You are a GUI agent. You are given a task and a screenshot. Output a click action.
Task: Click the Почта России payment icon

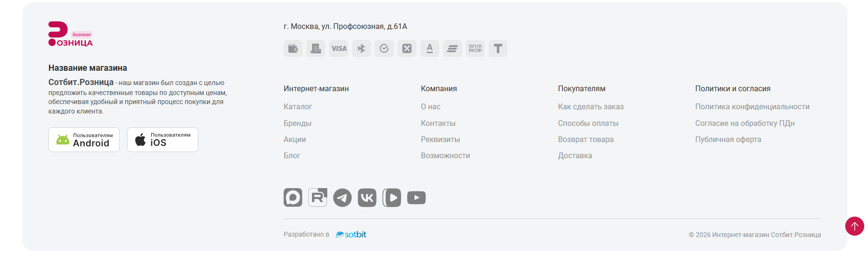(x=475, y=48)
